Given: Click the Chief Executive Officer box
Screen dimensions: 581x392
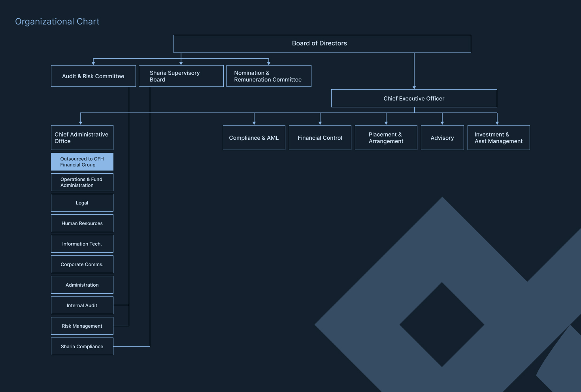Looking at the screenshot, I should 414,98.
